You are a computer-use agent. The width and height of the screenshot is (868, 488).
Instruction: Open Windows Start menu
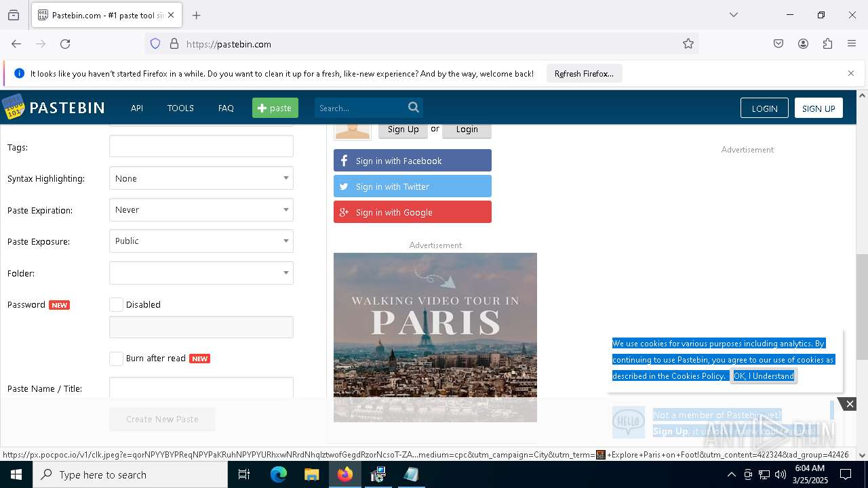tap(16, 474)
